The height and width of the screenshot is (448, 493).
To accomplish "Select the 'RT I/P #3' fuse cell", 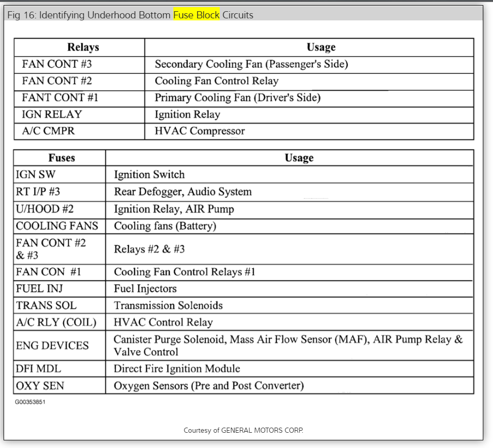I will [60, 192].
